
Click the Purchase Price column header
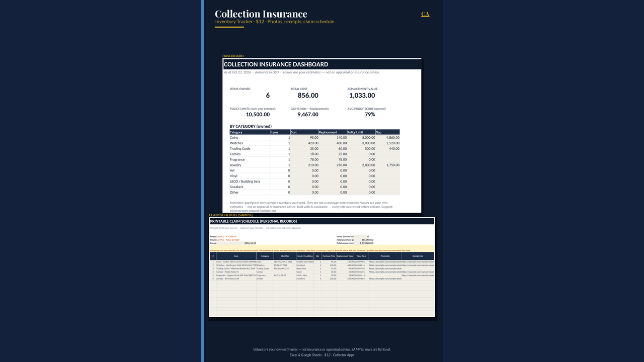[x=329, y=256]
